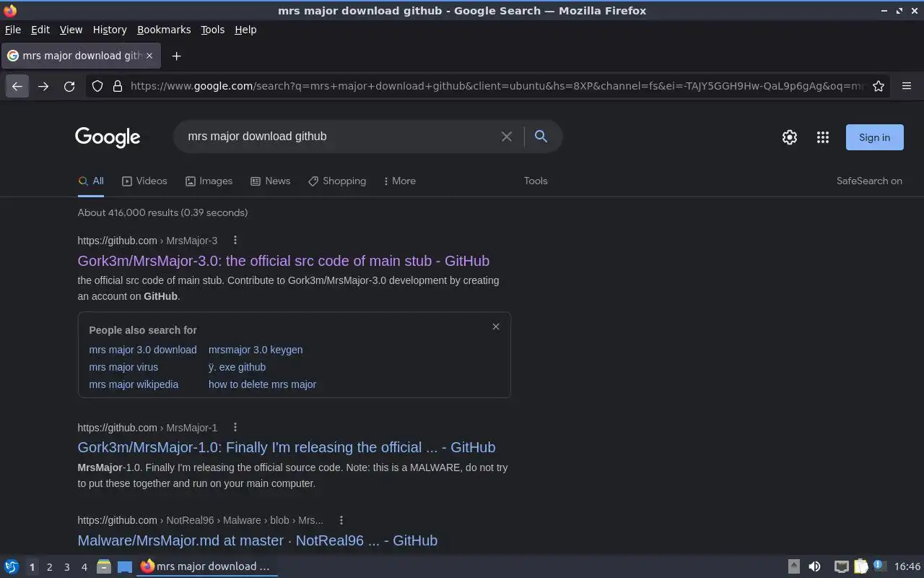Switch to the Videos results tab

[x=144, y=181]
